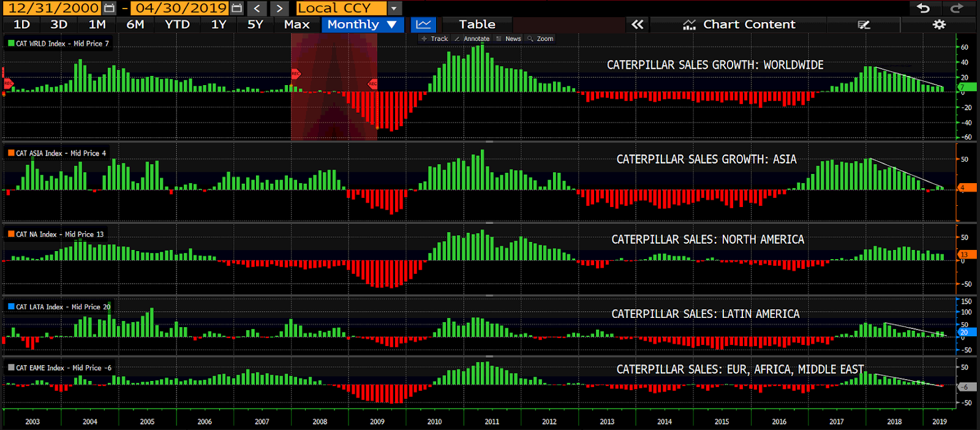
Task: Click the orange CAT ASIA Index legend swatch
Action: pyautogui.click(x=11, y=153)
